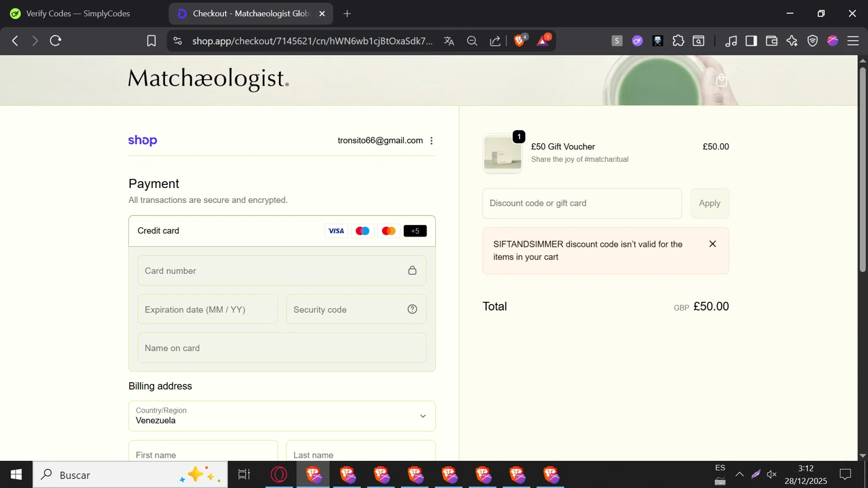The height and width of the screenshot is (488, 868).
Task: Open Opera browser in taskbar
Action: pos(279,475)
